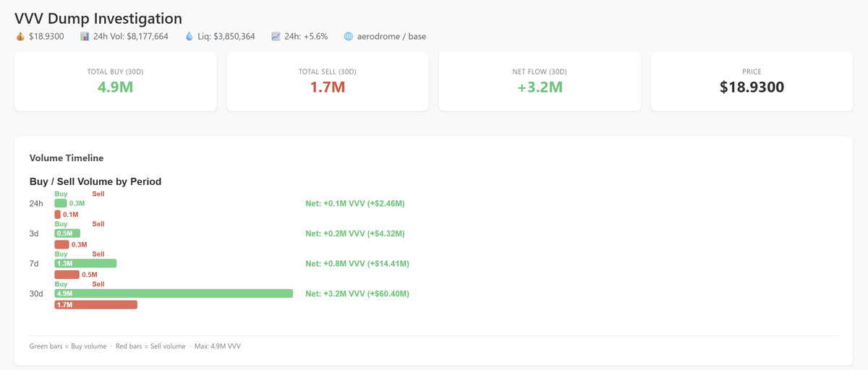Viewport: 868px width, 370px height.
Task: Click the 30d red sell bar
Action: pos(95,305)
